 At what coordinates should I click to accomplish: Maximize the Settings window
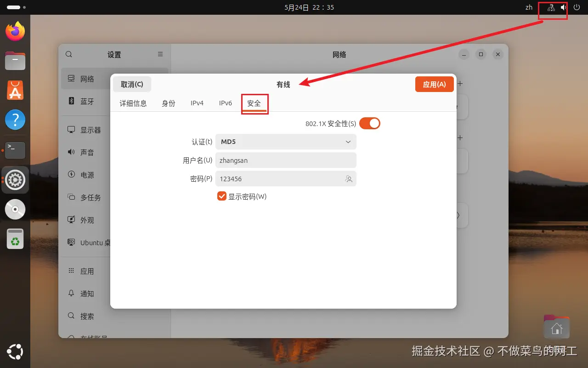tap(481, 54)
